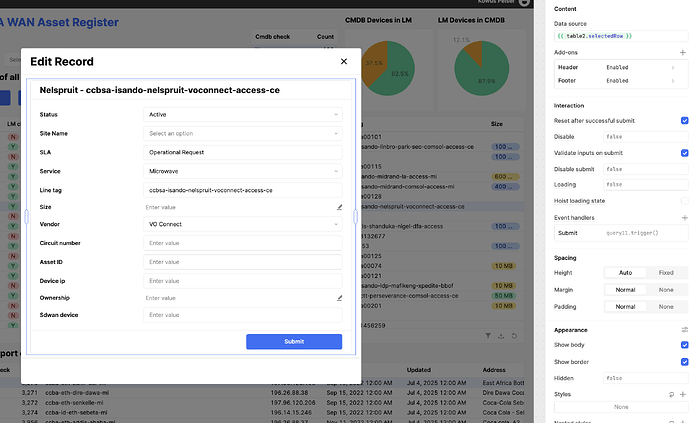Close the Edit Record modal

tap(341, 63)
